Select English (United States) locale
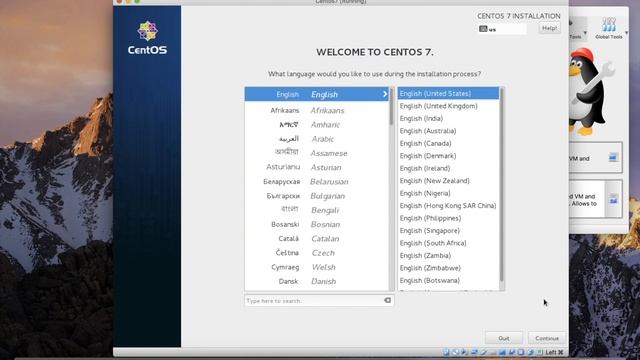640x360 pixels. [x=449, y=93]
